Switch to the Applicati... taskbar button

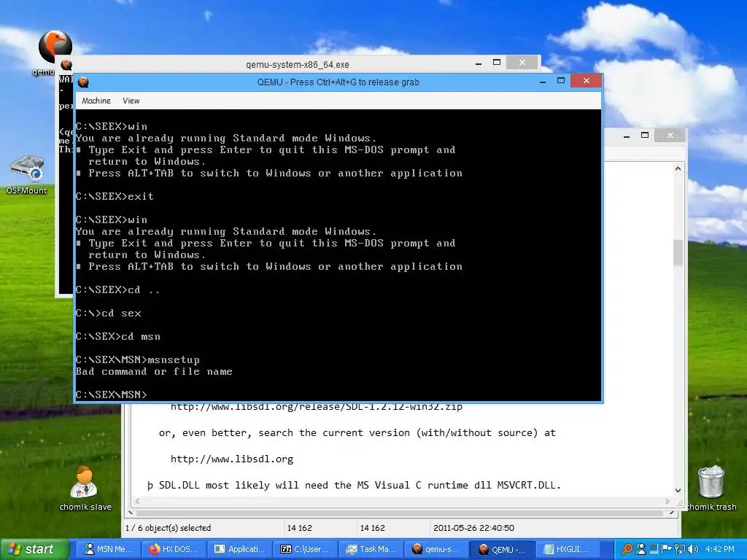241,549
